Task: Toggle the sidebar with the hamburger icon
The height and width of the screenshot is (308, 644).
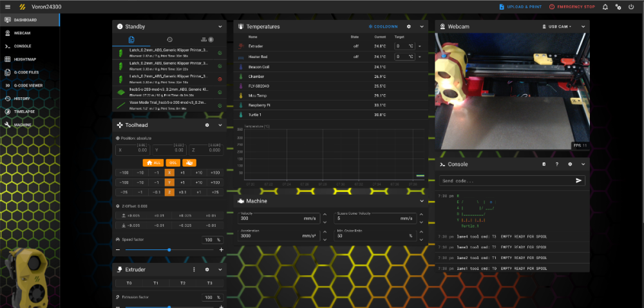Action: pos(8,6)
